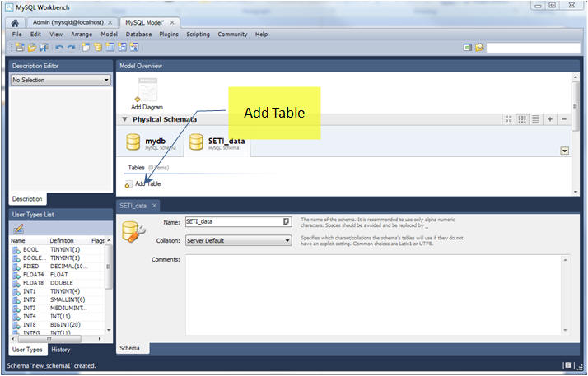Switch to list view of schemata
This screenshot has height=376, width=588.
535,119
